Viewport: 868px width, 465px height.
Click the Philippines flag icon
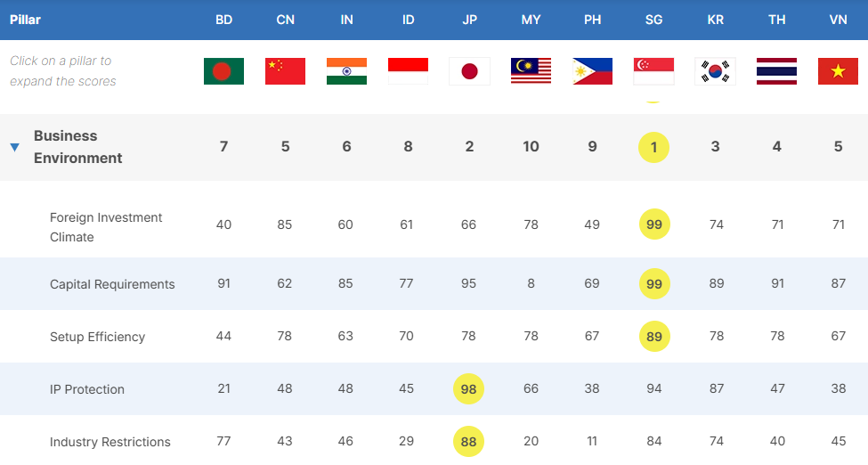point(592,71)
